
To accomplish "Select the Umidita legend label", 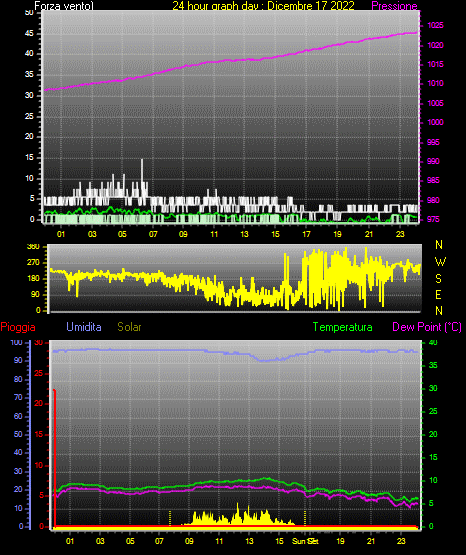I will (84, 327).
